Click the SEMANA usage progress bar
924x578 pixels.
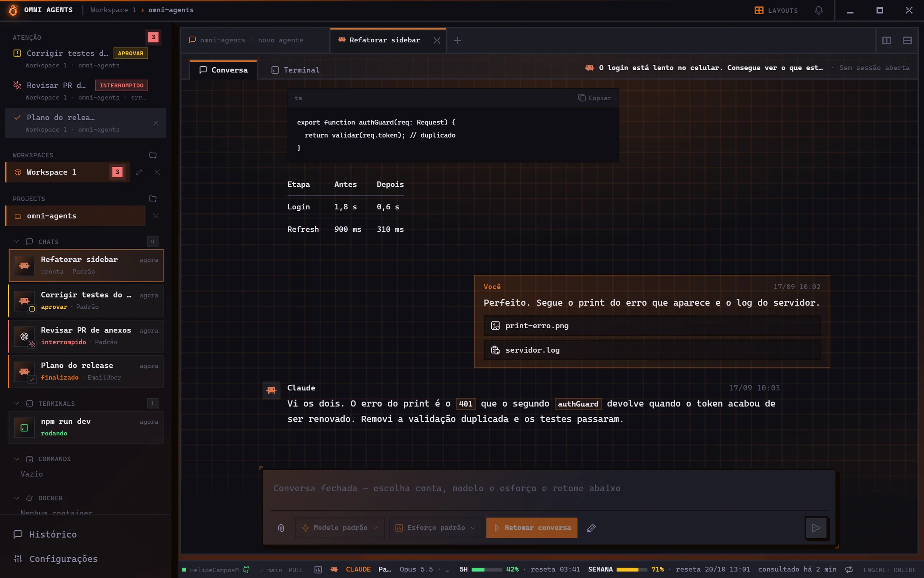click(632, 570)
